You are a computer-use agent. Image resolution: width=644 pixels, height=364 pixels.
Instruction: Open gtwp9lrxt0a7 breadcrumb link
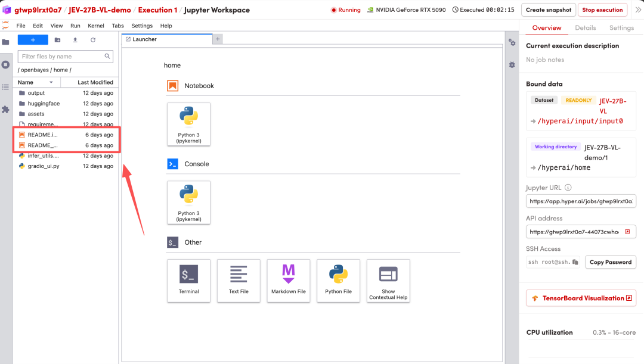tap(38, 10)
